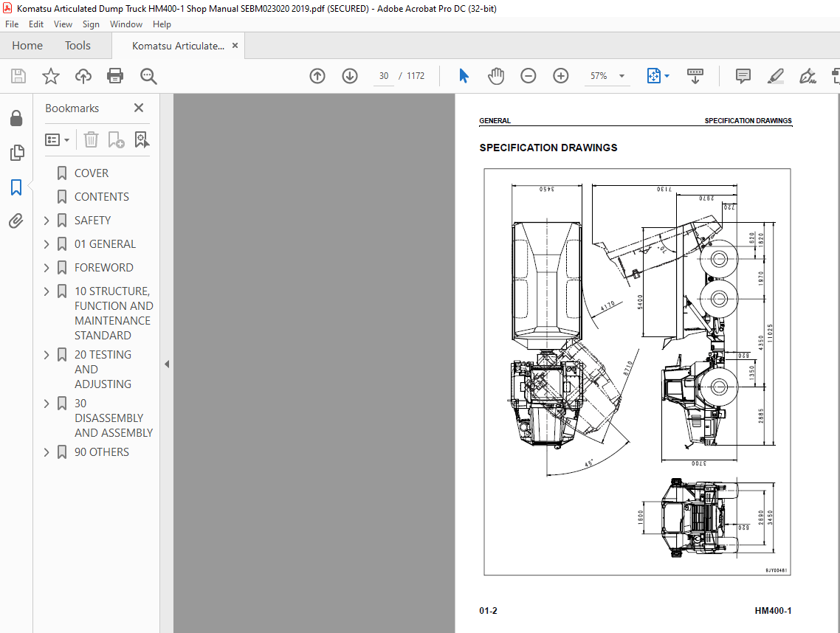Open the View menu
Viewport: 840px width, 633px height.
coord(63,24)
